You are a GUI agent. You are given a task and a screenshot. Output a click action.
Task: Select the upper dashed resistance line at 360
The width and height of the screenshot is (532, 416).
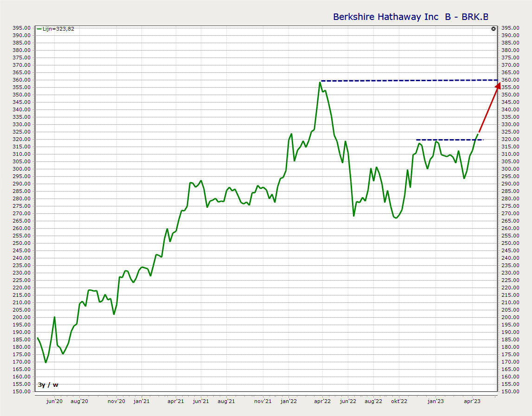(408, 81)
